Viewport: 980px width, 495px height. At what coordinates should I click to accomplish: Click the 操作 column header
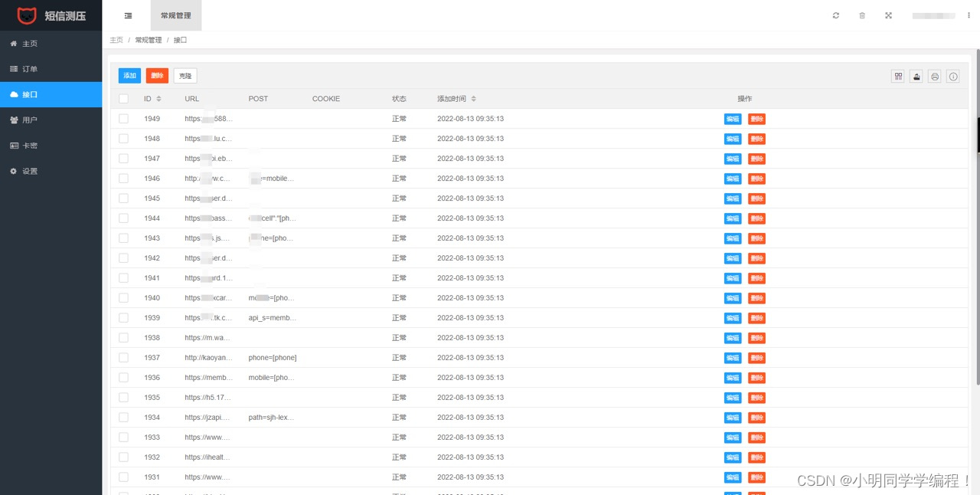click(744, 99)
